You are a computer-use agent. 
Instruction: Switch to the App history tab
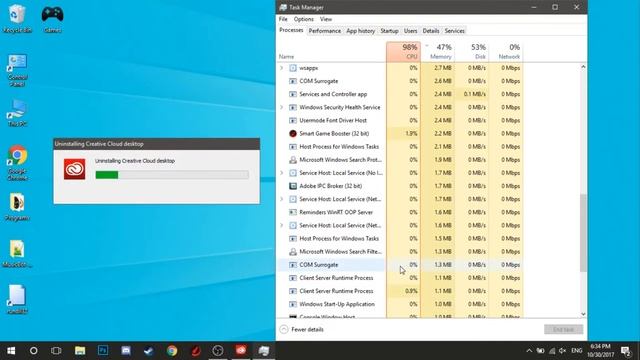coord(360,31)
